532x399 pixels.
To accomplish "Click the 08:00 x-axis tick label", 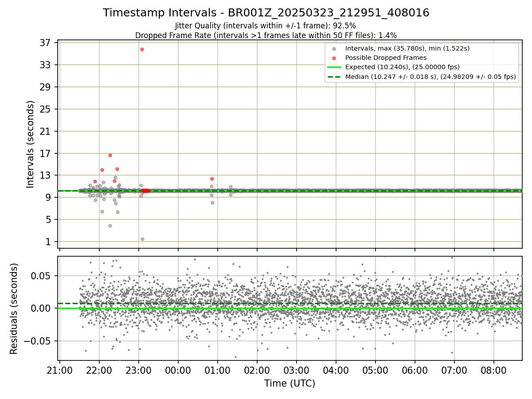I will pyautogui.click(x=493, y=370).
